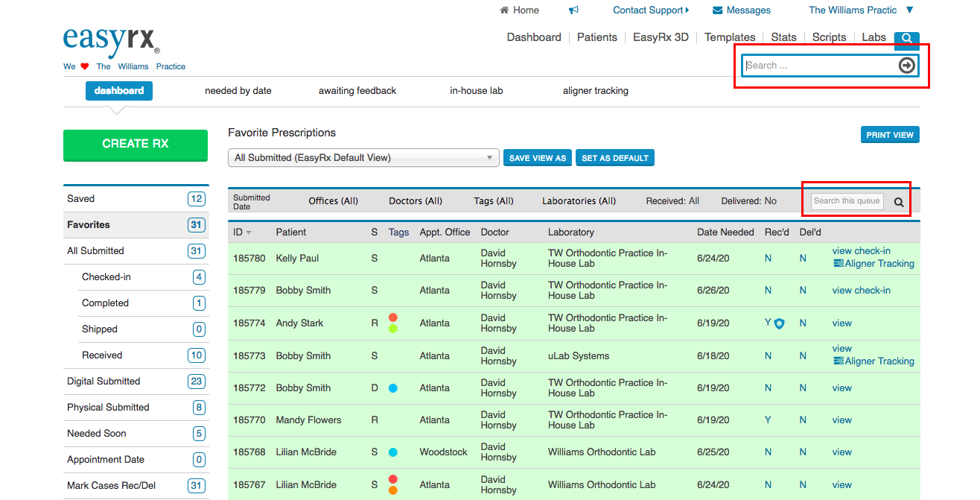Click the snowflake badge in Andy Stark row
980x500 pixels.
tap(780, 323)
